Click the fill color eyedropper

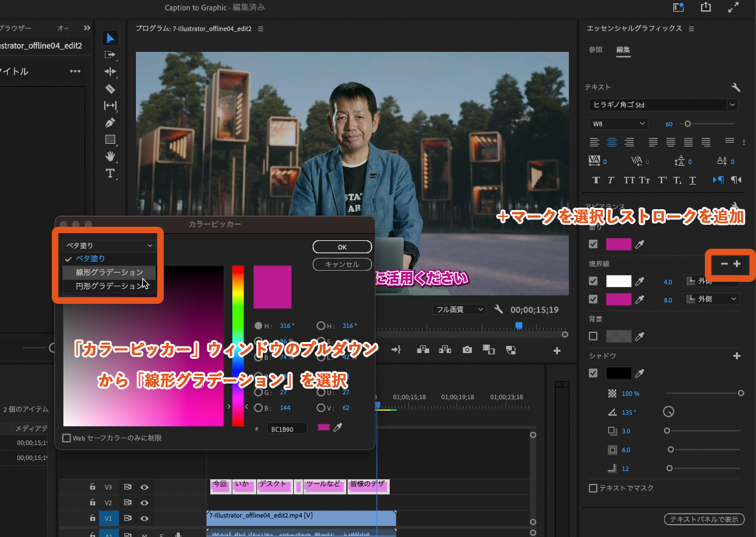click(x=640, y=244)
